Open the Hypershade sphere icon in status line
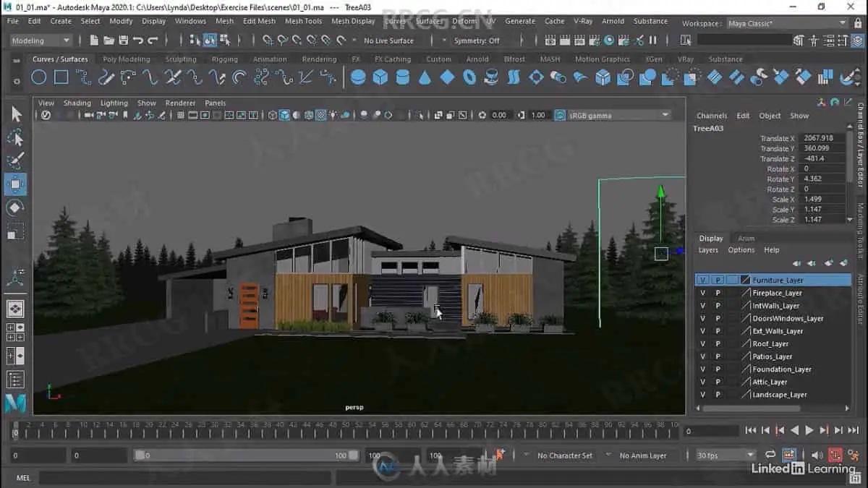Screen dimensions: 868x488 (x=609, y=40)
